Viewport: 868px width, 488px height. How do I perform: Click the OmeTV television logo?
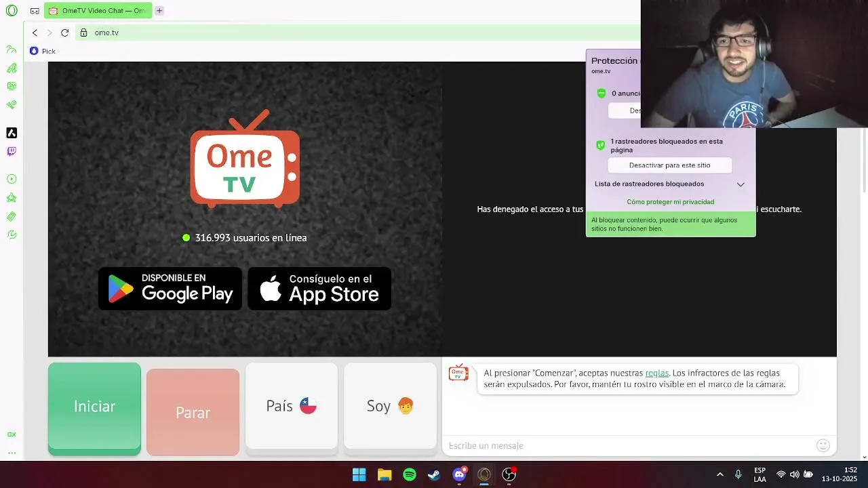(245, 159)
